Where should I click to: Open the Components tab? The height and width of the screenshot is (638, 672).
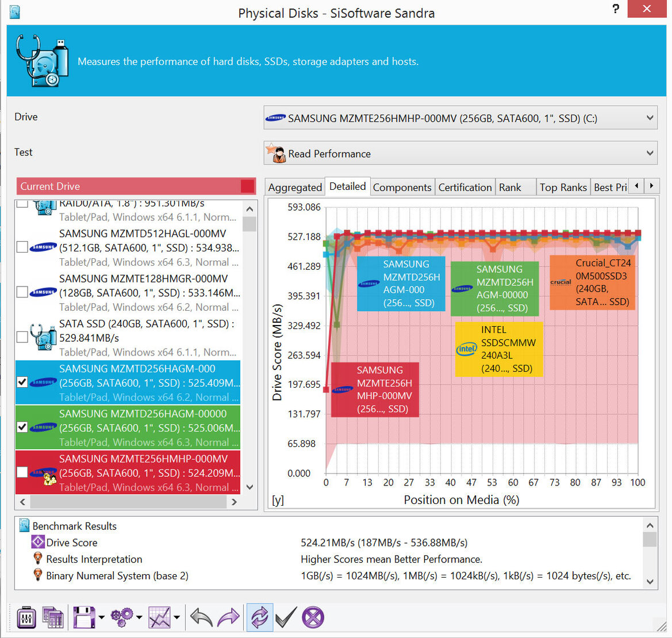(402, 188)
